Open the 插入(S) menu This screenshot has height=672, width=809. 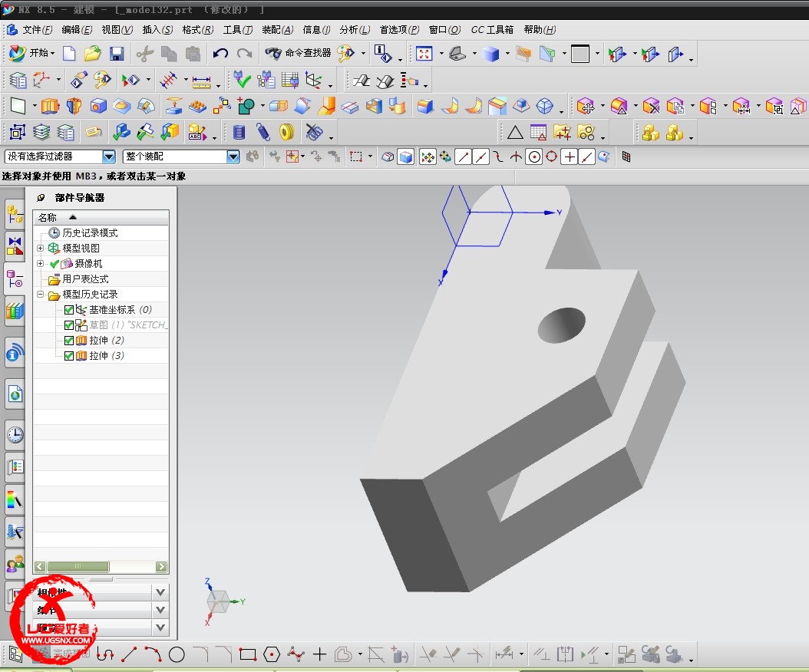157,30
